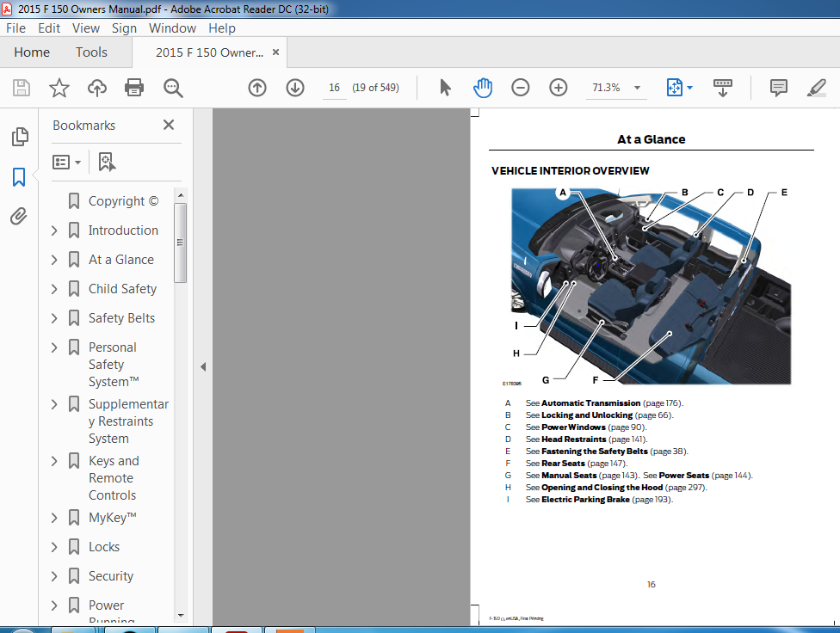Open the View menu

[86, 28]
